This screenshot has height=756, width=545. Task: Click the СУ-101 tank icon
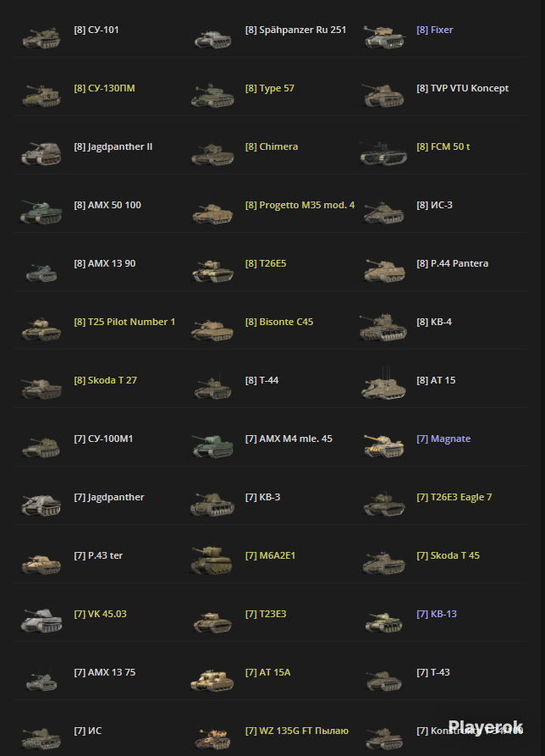[x=41, y=37]
